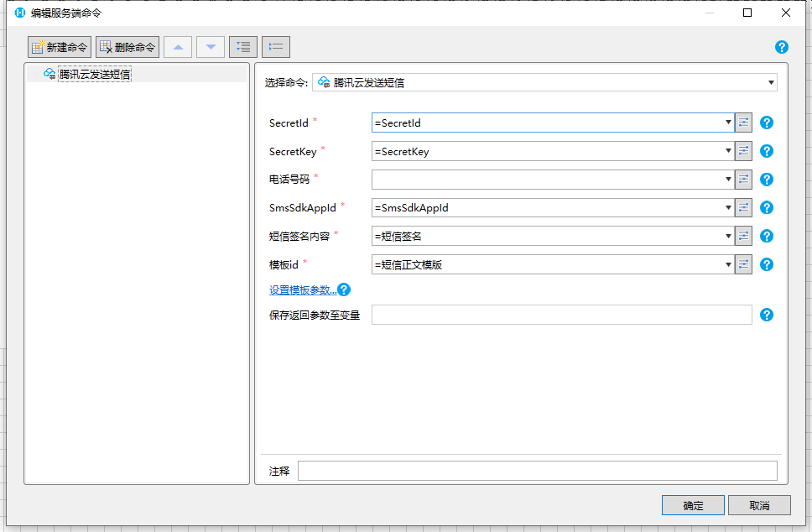Confirm with the 确定 button
Viewport: 812px width, 532px height.
(693, 506)
